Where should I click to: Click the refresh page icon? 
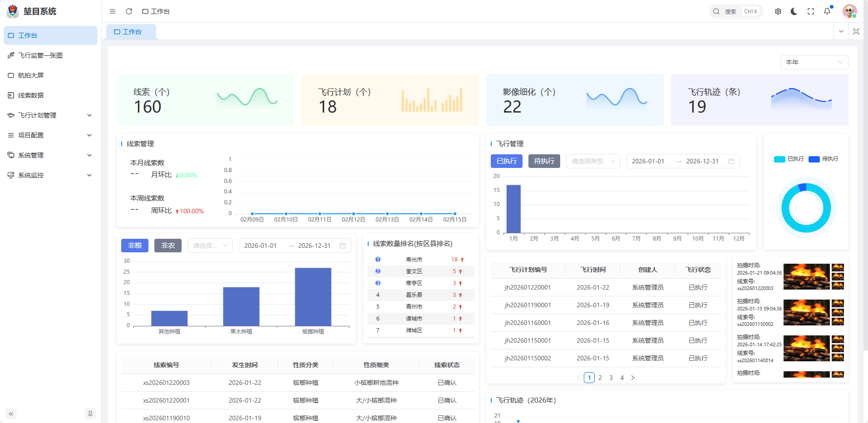[129, 11]
